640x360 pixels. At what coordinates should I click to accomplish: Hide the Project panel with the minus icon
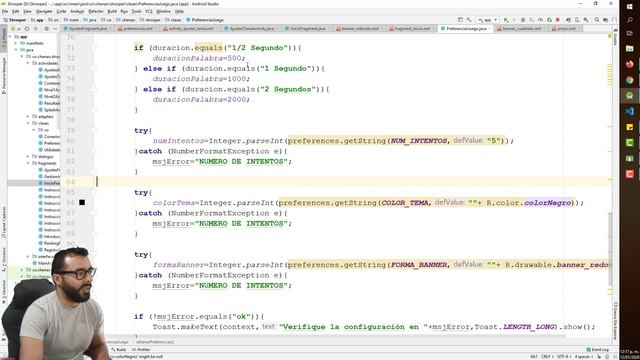(56, 29)
